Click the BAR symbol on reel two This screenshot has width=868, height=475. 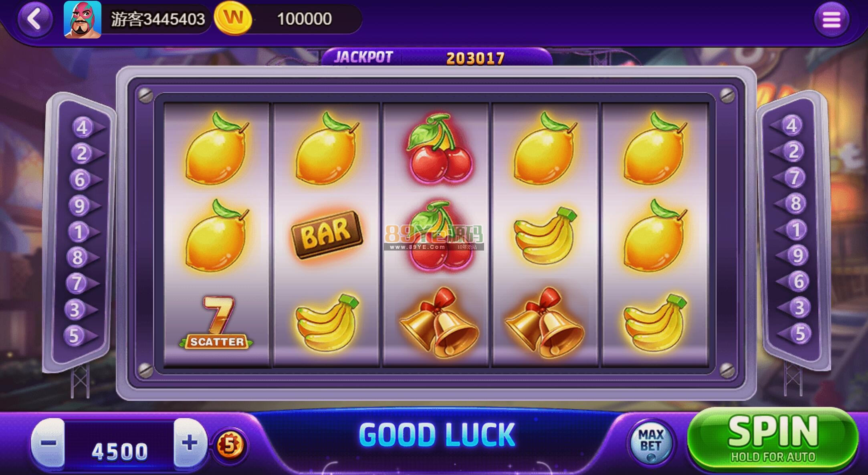coord(327,234)
